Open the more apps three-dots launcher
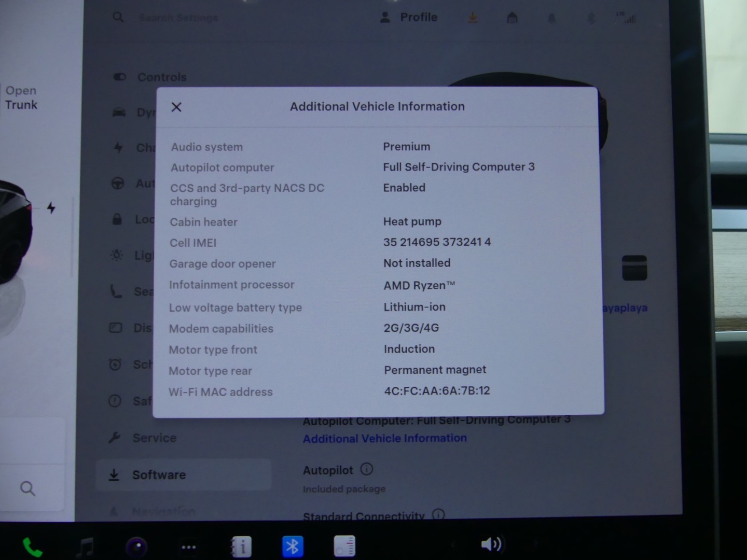The height and width of the screenshot is (560, 747). [189, 547]
